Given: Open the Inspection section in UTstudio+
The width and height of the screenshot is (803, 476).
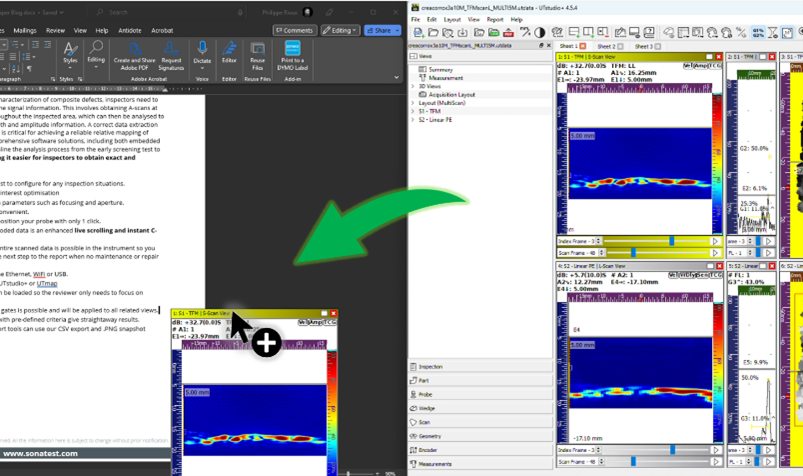Looking at the screenshot, I should click(x=481, y=366).
